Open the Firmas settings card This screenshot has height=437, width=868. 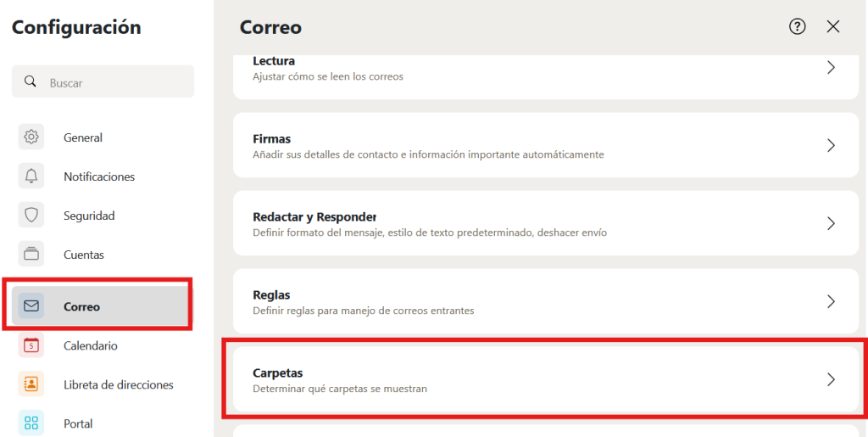point(546,145)
